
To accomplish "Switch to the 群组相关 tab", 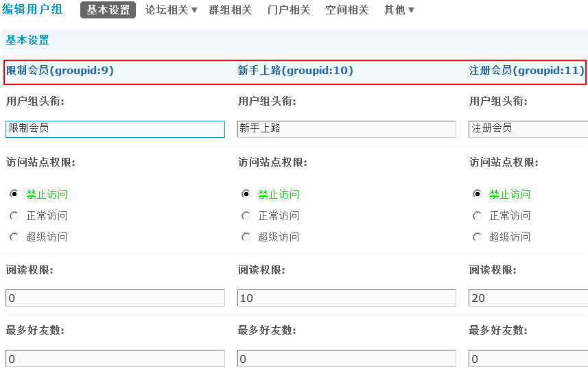I will (231, 10).
